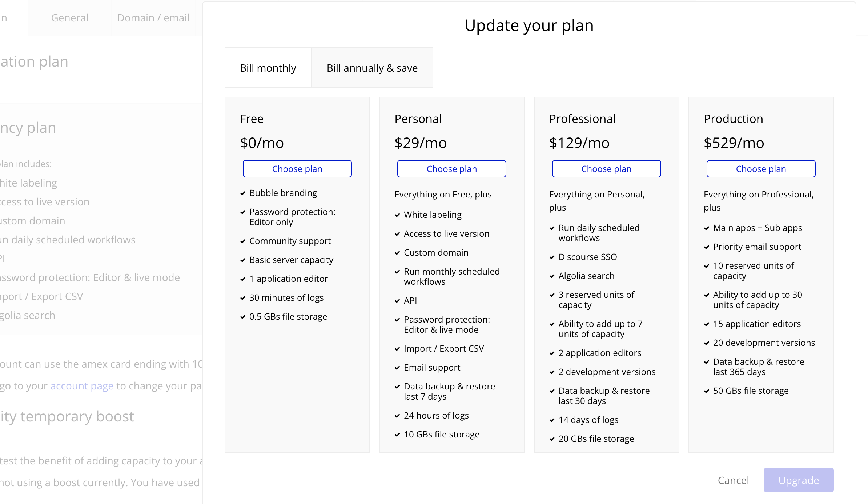Viewport: 868px width, 504px height.
Task: Click the Update your plan heading
Action: coord(529,25)
